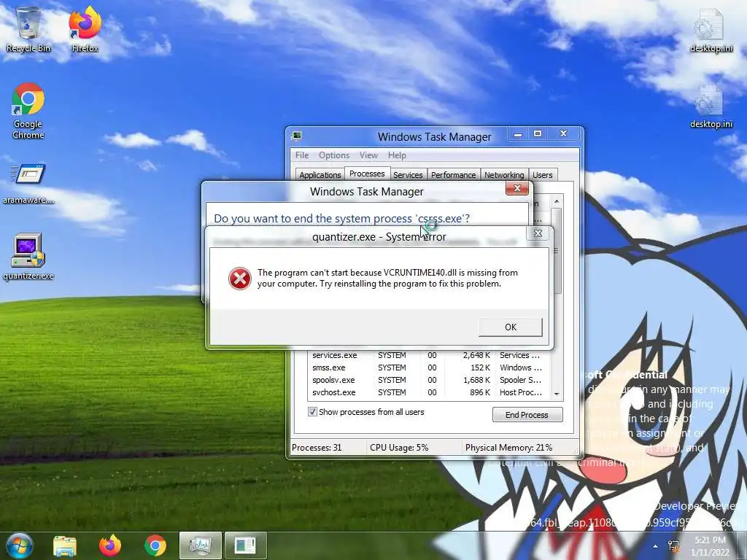Switch to the Users tab
This screenshot has height=560, width=747.
543,175
